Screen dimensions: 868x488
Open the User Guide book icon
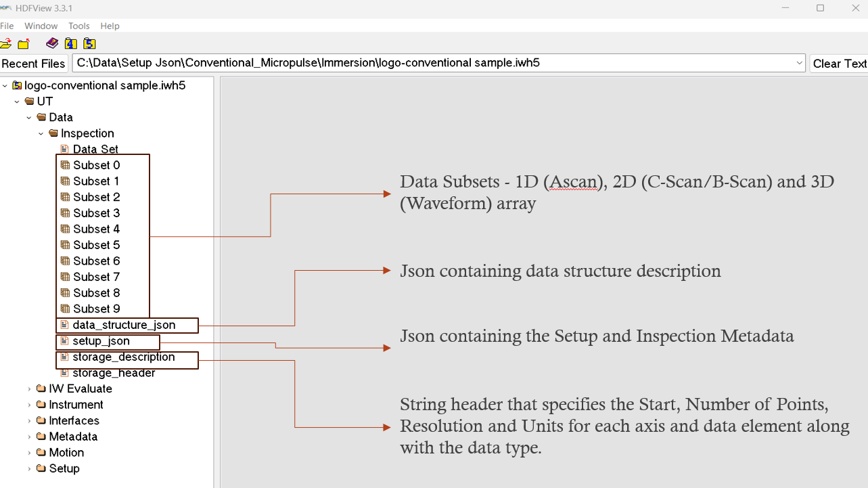pyautogui.click(x=52, y=43)
